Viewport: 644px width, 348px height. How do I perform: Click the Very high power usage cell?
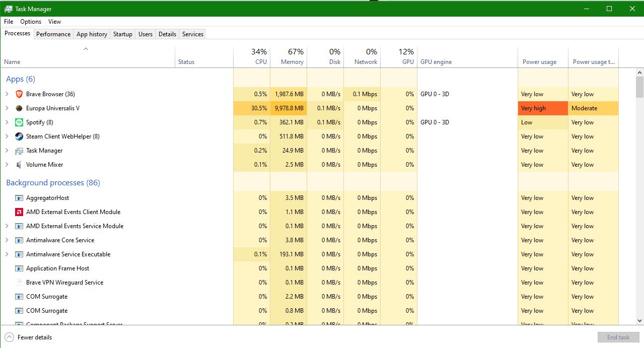543,108
